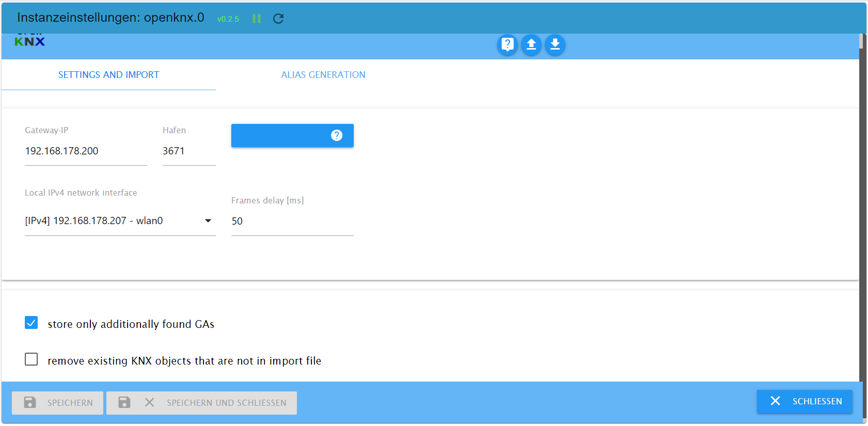The image size is (868, 426).
Task: Click the Speichern button
Action: tap(58, 403)
